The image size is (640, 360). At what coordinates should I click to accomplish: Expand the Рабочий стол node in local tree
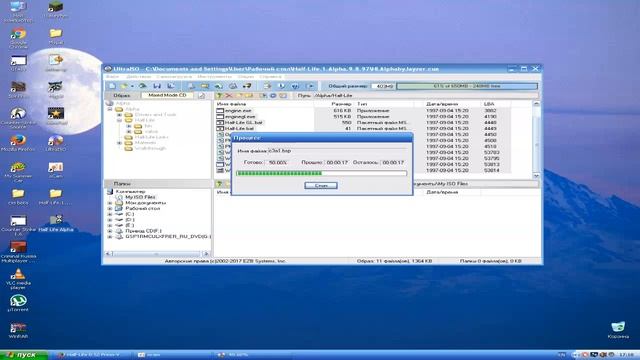110,209
